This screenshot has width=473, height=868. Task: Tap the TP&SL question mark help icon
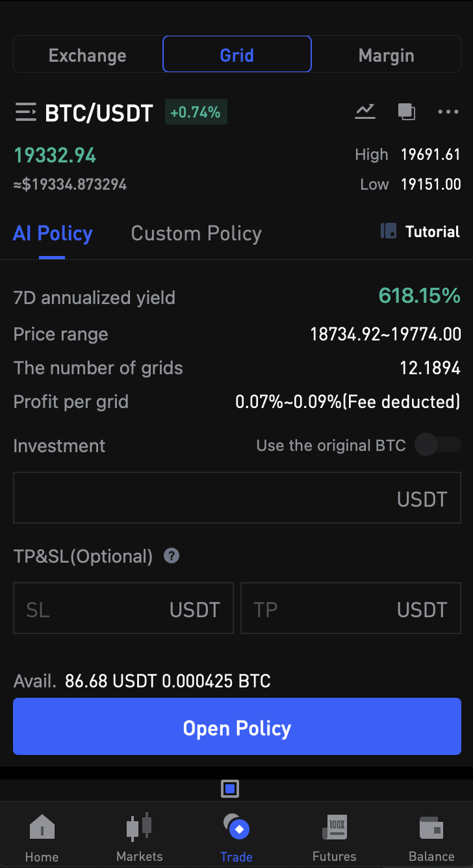click(172, 556)
